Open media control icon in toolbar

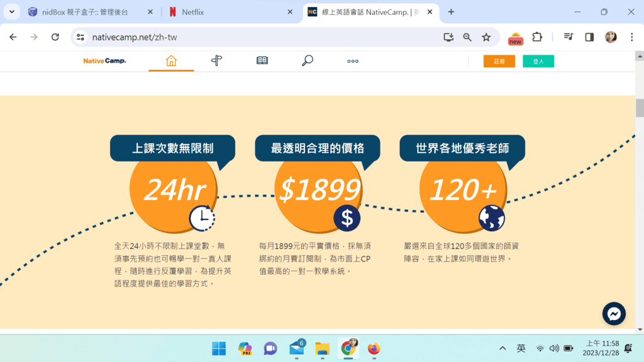click(569, 37)
